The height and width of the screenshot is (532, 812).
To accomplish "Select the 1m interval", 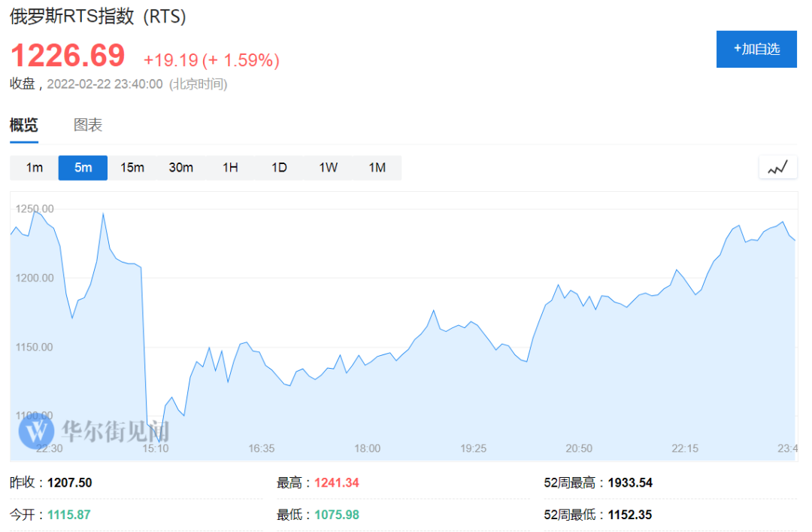I will 34,168.
